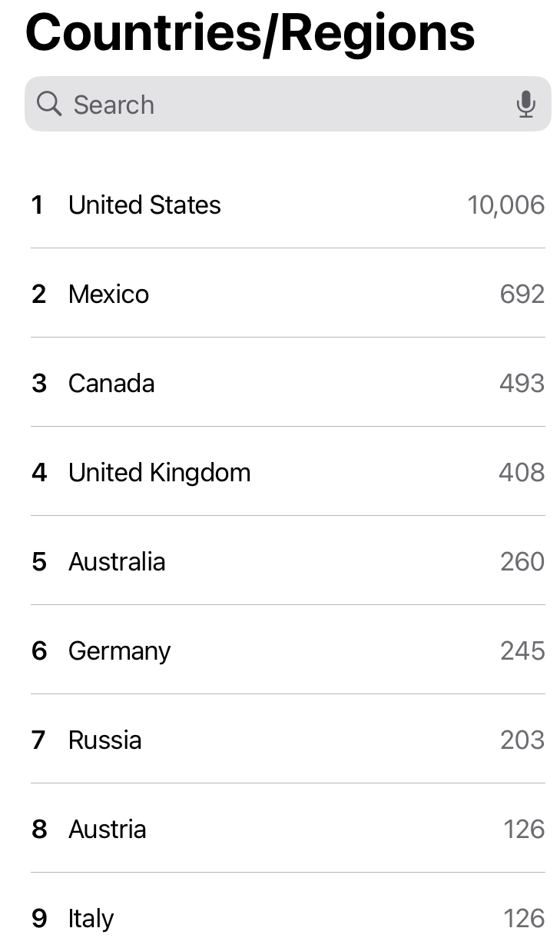Select the Austria row

pyautogui.click(x=107, y=830)
